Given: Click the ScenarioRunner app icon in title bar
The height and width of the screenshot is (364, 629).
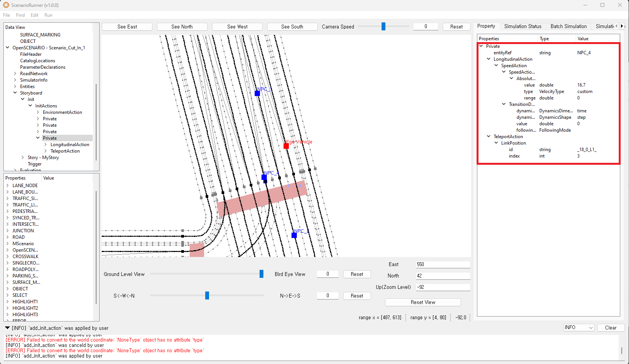Looking at the screenshot, I should (x=6, y=5).
